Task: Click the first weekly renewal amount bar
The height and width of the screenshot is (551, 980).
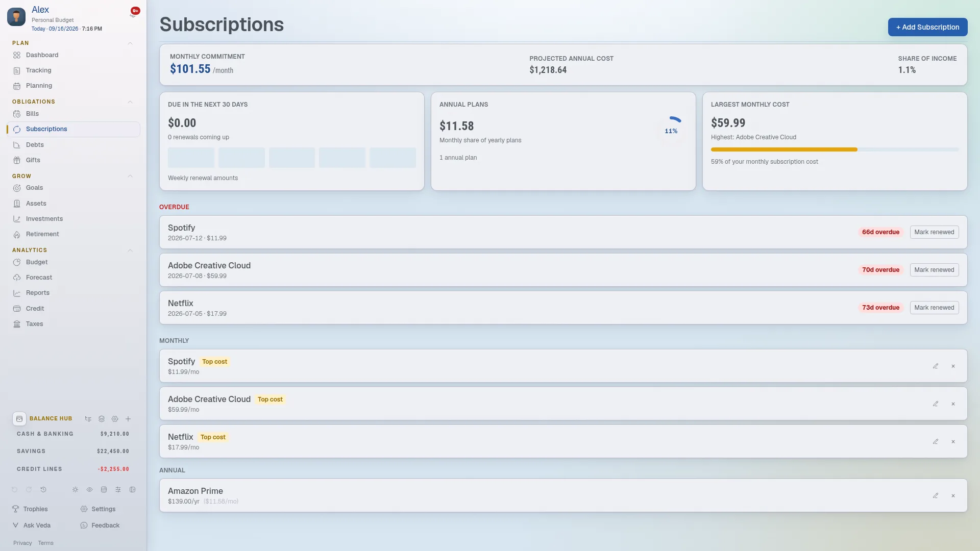Action: point(191,158)
